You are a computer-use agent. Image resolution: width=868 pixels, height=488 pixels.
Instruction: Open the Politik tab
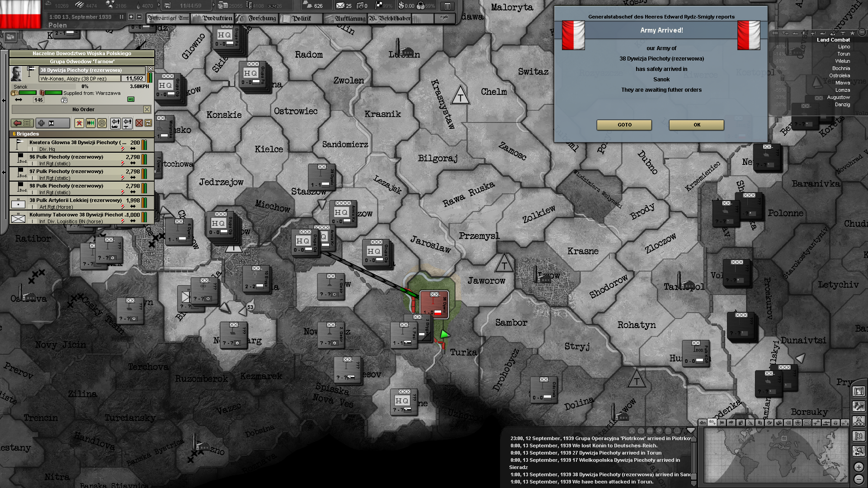point(301,19)
